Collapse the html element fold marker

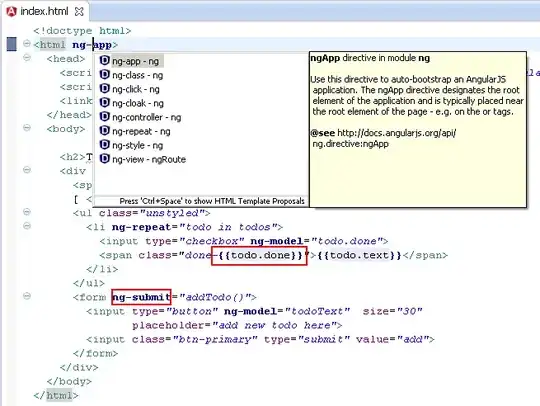pyautogui.click(x=27, y=44)
